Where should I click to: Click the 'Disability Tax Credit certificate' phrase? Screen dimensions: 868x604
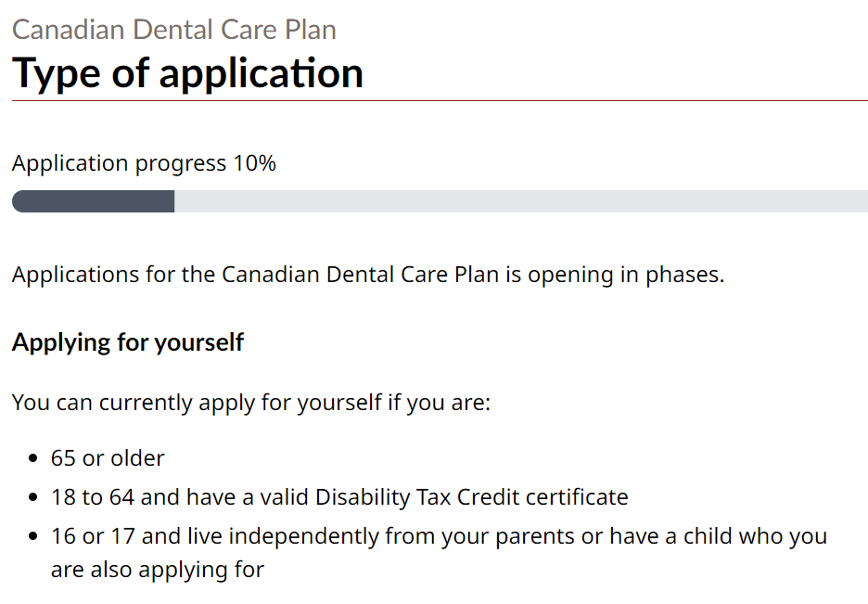point(471,497)
